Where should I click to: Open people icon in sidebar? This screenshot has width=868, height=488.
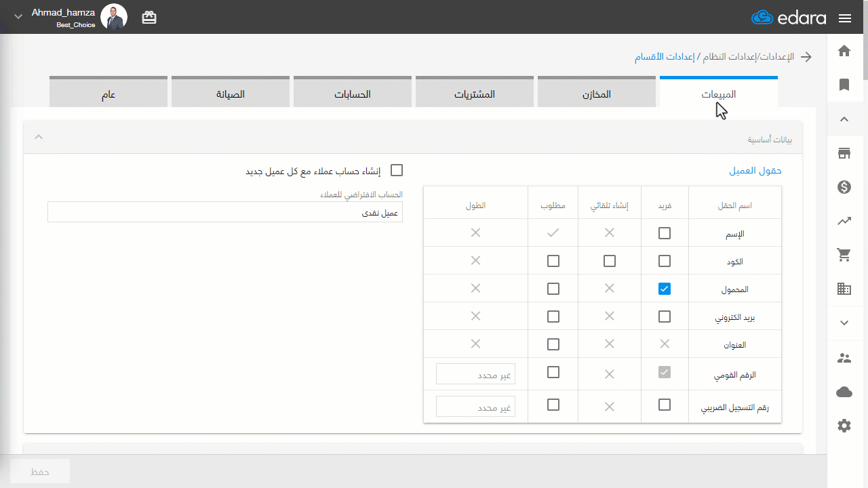coord(844,358)
